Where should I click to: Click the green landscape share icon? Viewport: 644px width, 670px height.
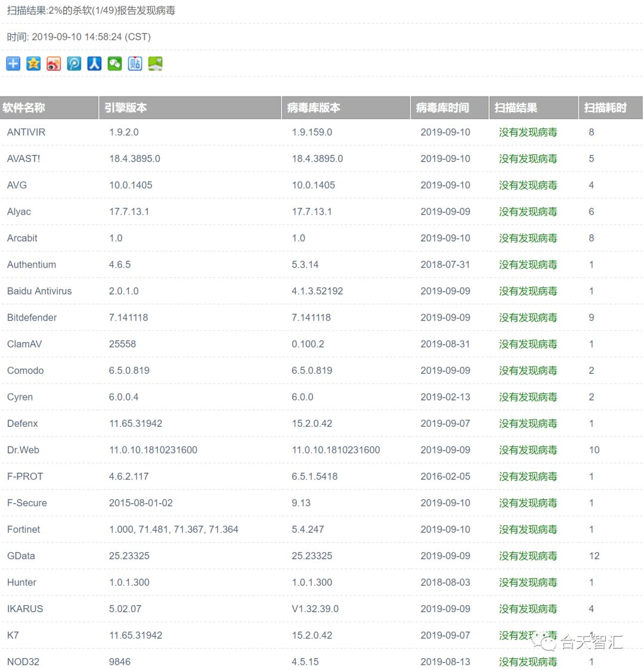(155, 64)
